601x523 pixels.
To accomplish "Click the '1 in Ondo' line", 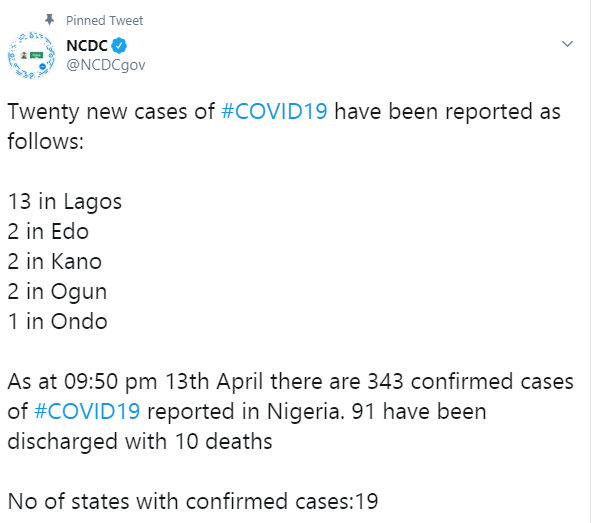I will [x=57, y=321].
